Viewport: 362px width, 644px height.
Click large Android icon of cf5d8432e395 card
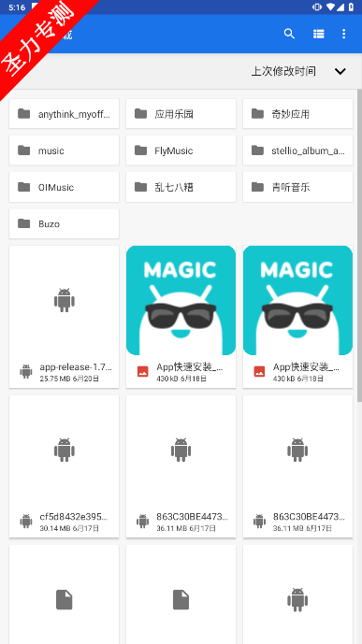point(65,450)
